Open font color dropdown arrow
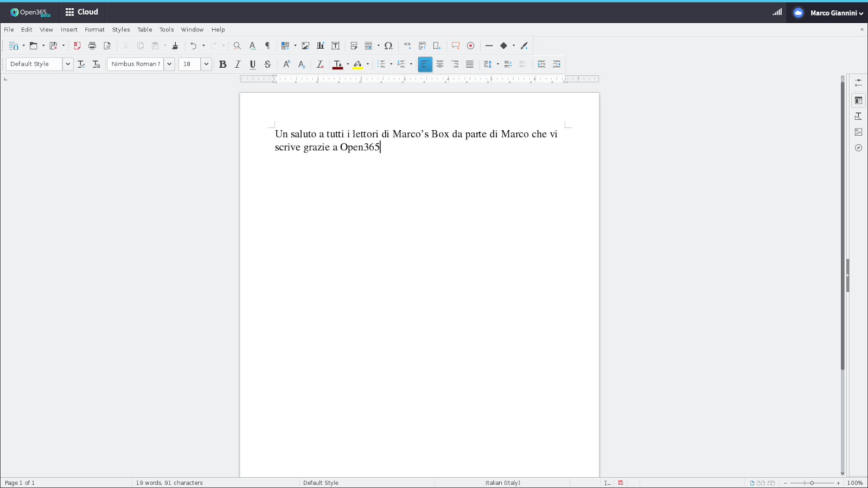This screenshot has height=488, width=868. click(x=348, y=65)
